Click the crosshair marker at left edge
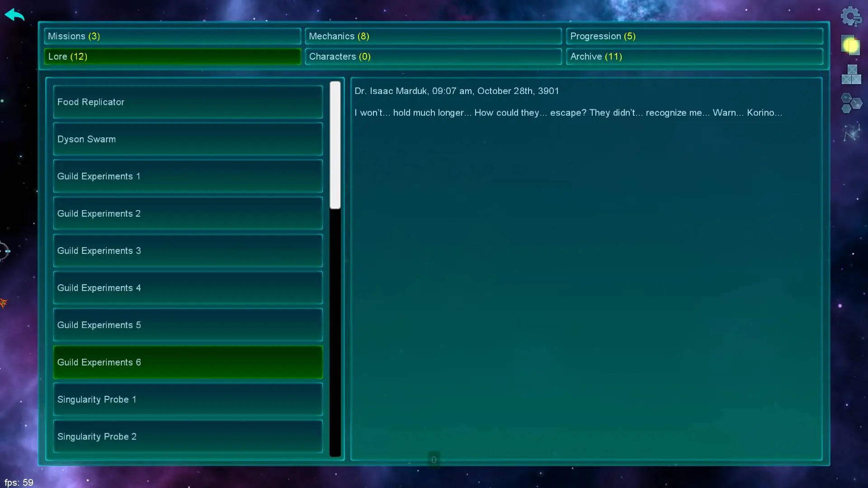The image size is (868, 488). [x=4, y=251]
